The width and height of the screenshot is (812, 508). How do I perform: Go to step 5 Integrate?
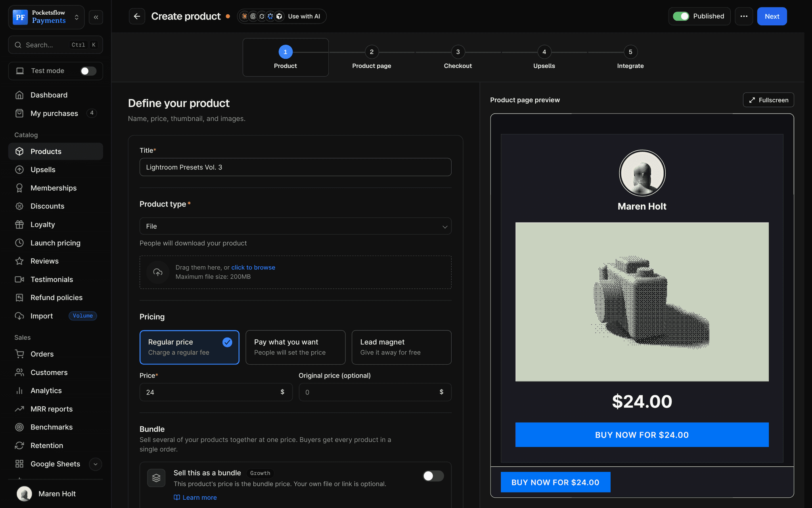coord(630,58)
